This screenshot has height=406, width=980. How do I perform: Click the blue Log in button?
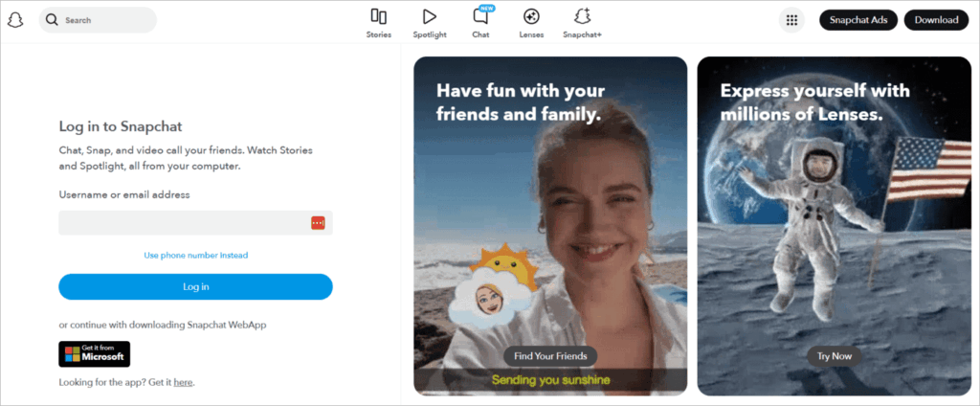(x=195, y=286)
